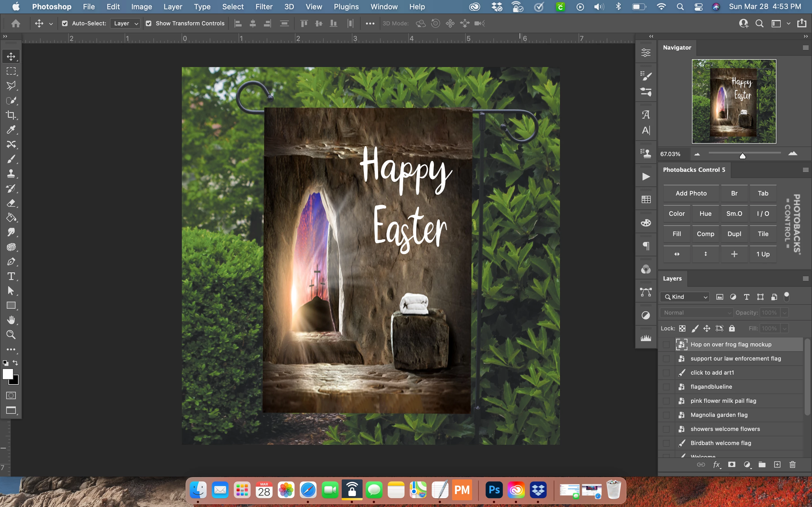Open the Filter menu
Screen dimensions: 812x507
(264, 7)
